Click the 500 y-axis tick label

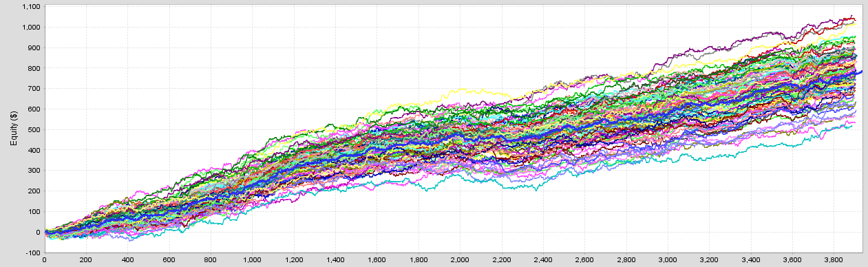pyautogui.click(x=34, y=129)
